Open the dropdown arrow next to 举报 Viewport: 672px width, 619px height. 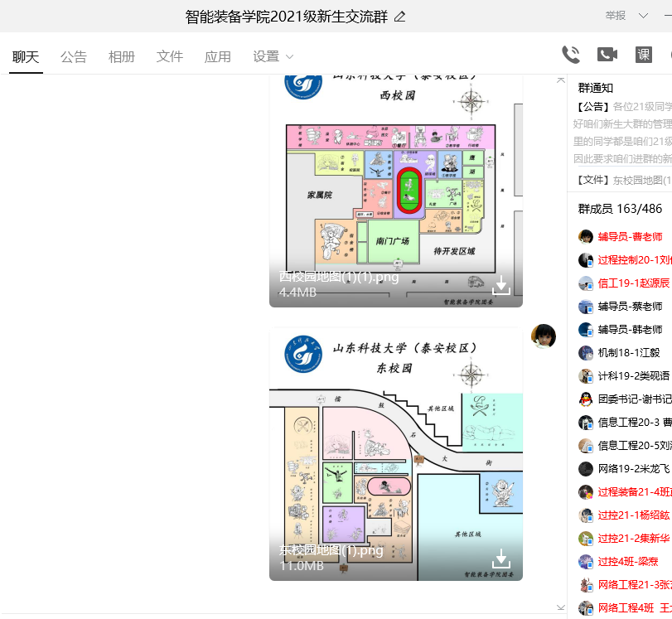click(644, 16)
